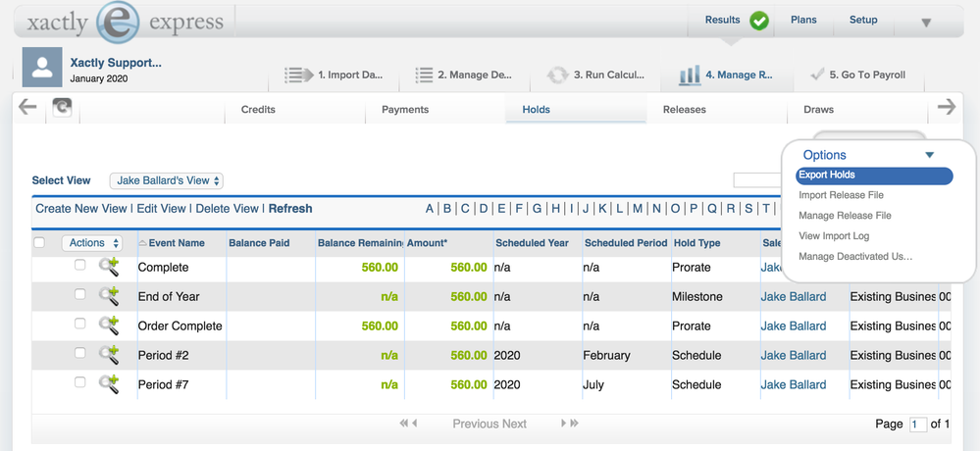The image size is (980, 451).
Task: Switch to the Credits tab
Action: click(258, 109)
